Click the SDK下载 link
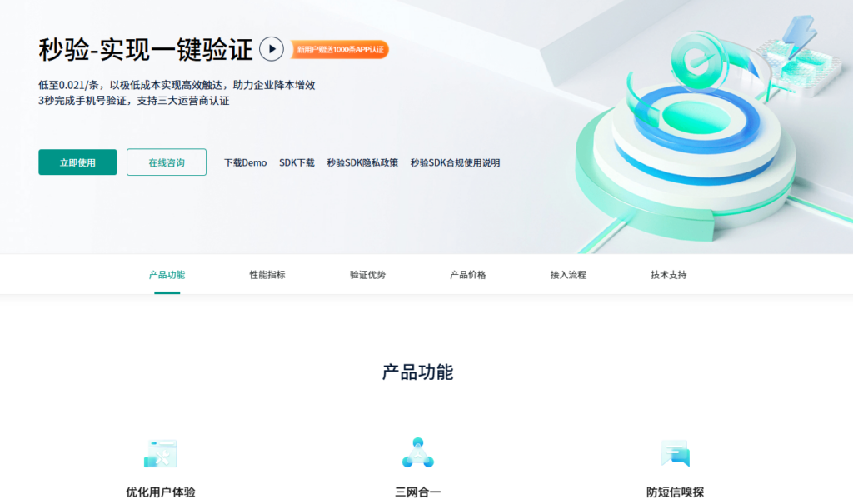 pyautogui.click(x=297, y=162)
